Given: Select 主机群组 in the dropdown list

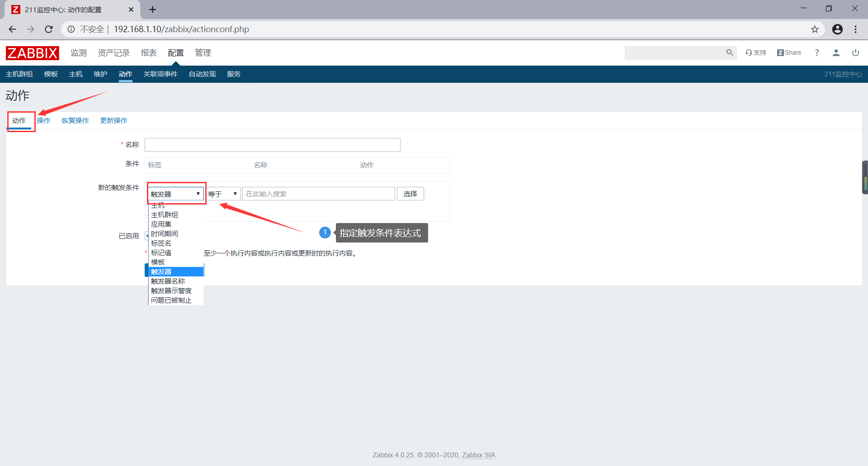Looking at the screenshot, I should (176, 215).
